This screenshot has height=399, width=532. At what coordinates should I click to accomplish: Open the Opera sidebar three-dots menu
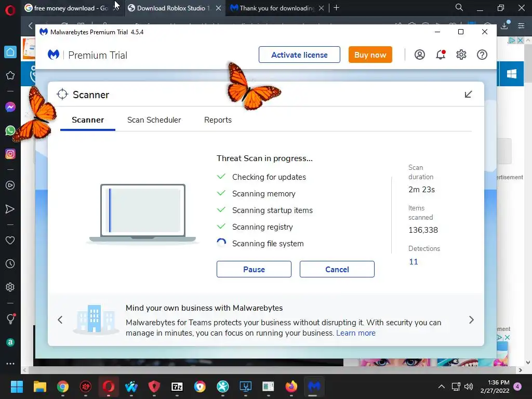click(10, 363)
